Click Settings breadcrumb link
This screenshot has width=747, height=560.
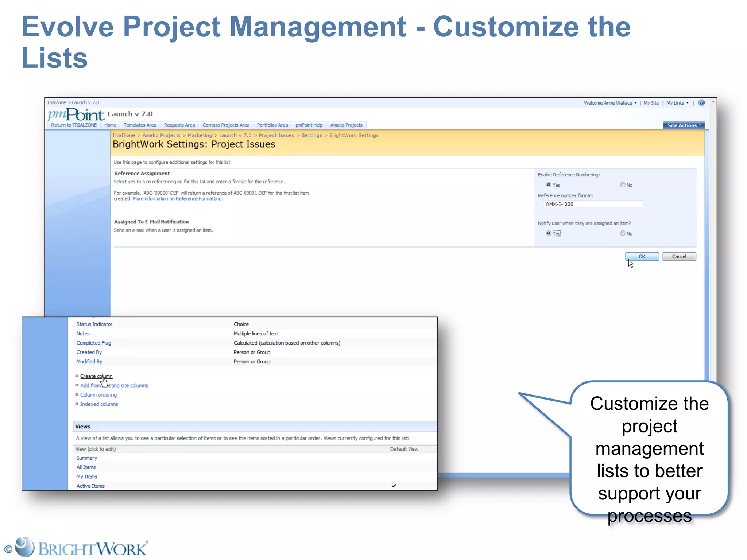point(312,135)
